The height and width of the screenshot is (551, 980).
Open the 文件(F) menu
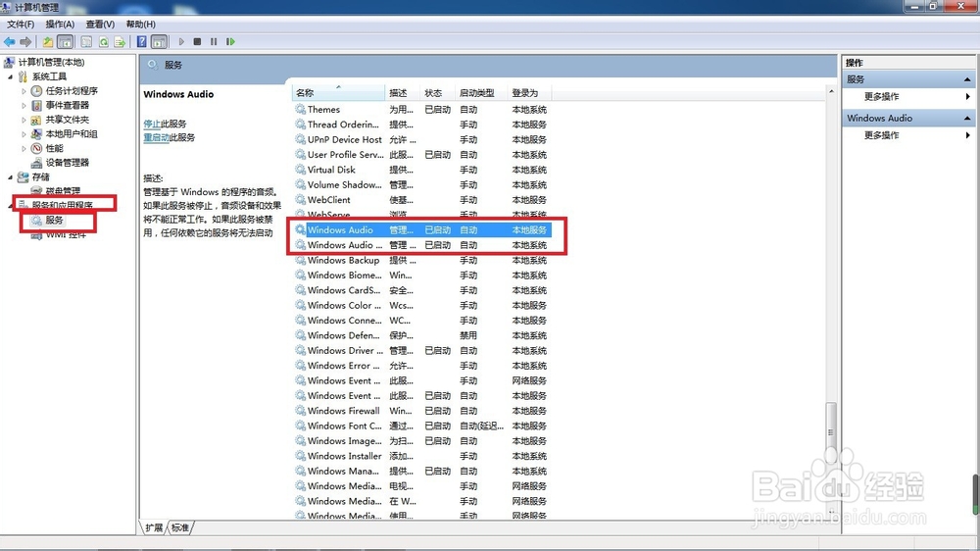21,24
